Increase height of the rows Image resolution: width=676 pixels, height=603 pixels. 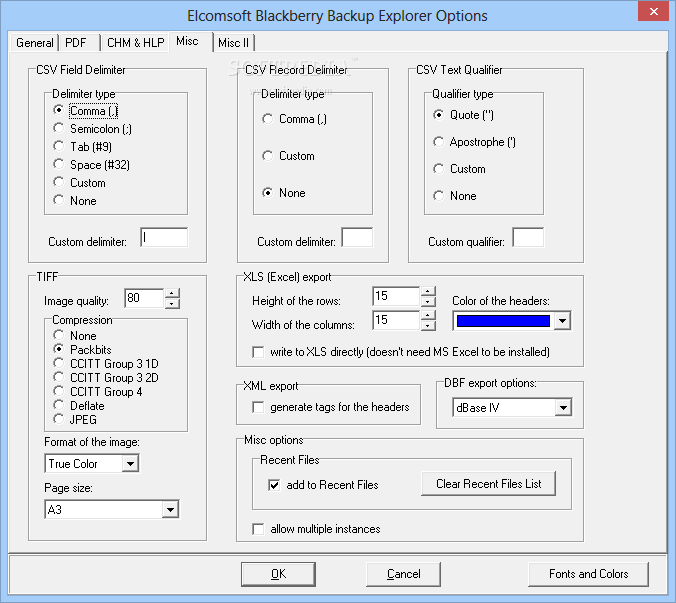(x=428, y=291)
